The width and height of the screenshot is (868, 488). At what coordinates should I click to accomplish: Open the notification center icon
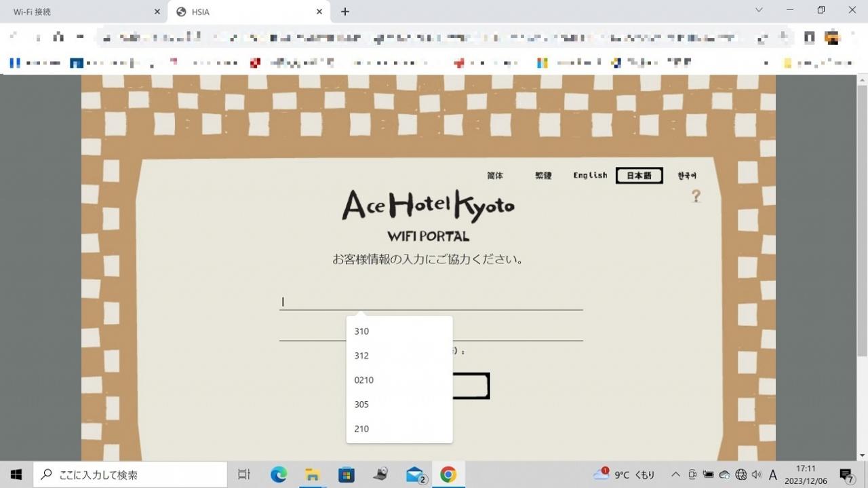click(846, 474)
